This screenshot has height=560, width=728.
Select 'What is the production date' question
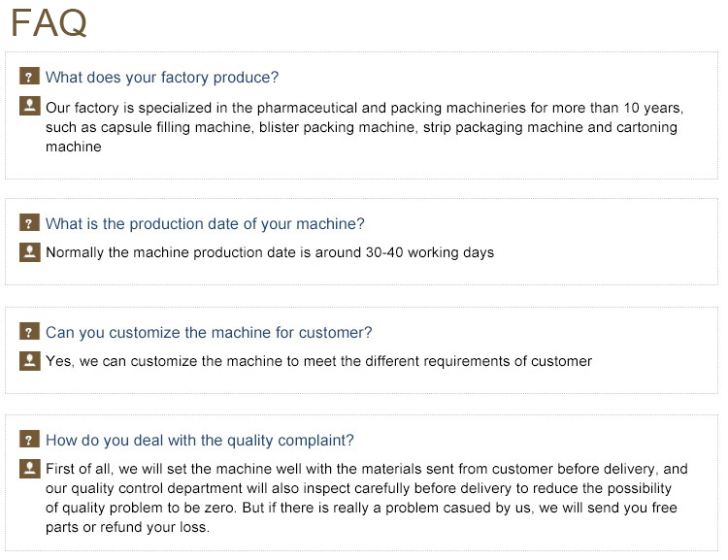coord(205,224)
